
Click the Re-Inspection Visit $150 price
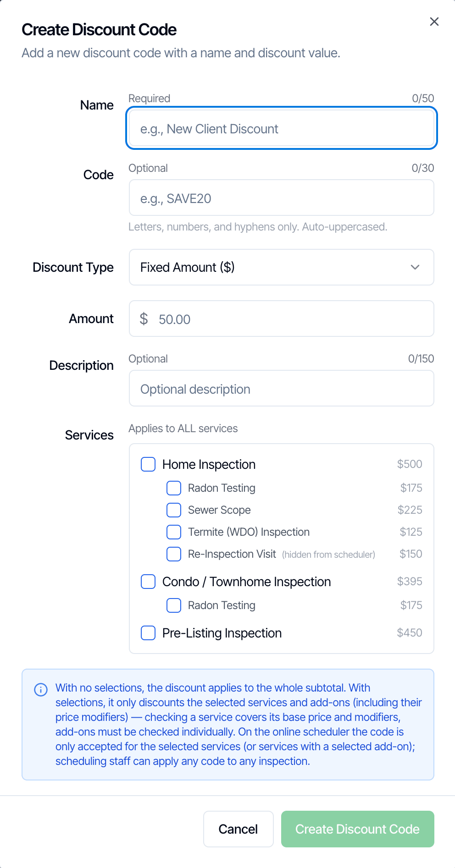[x=411, y=554]
